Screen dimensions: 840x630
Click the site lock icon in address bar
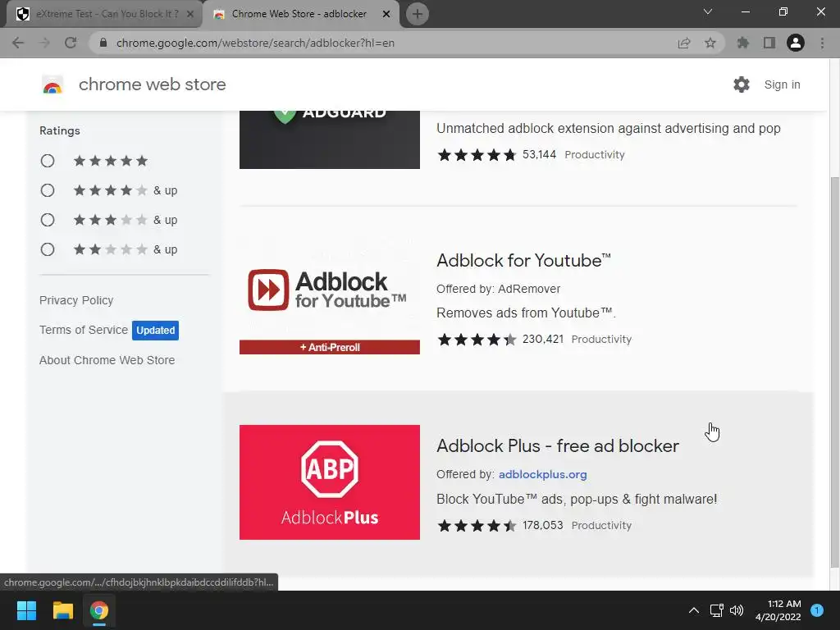click(103, 43)
